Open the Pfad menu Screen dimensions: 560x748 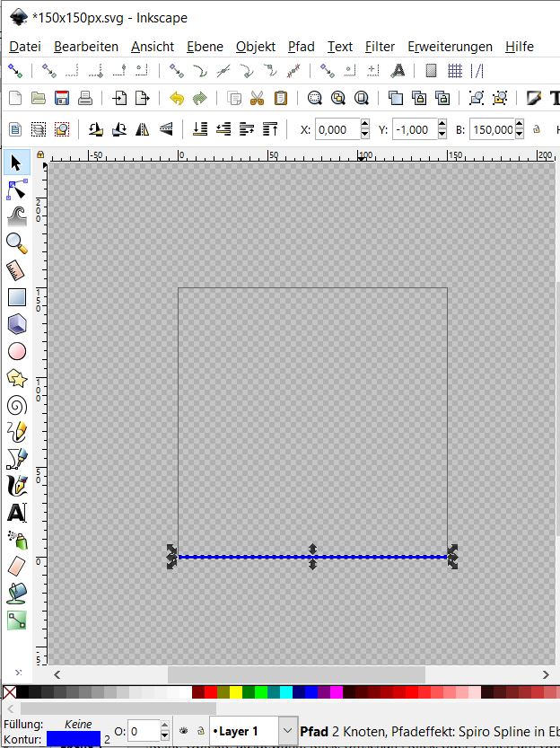(302, 47)
